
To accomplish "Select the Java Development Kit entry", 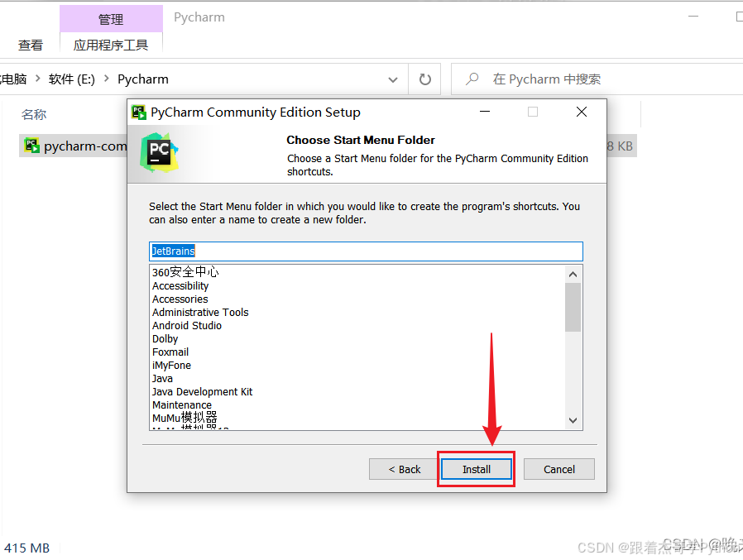I will 202,391.
